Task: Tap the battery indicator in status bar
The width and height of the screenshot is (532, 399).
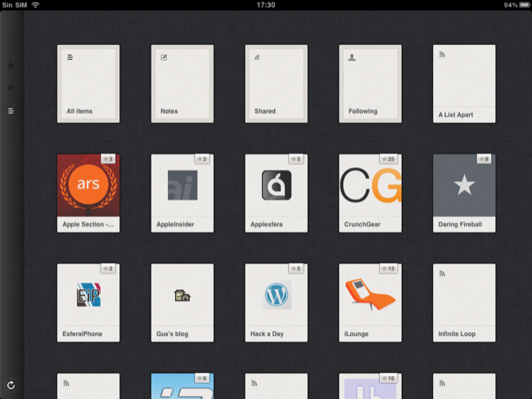Action: [525, 5]
